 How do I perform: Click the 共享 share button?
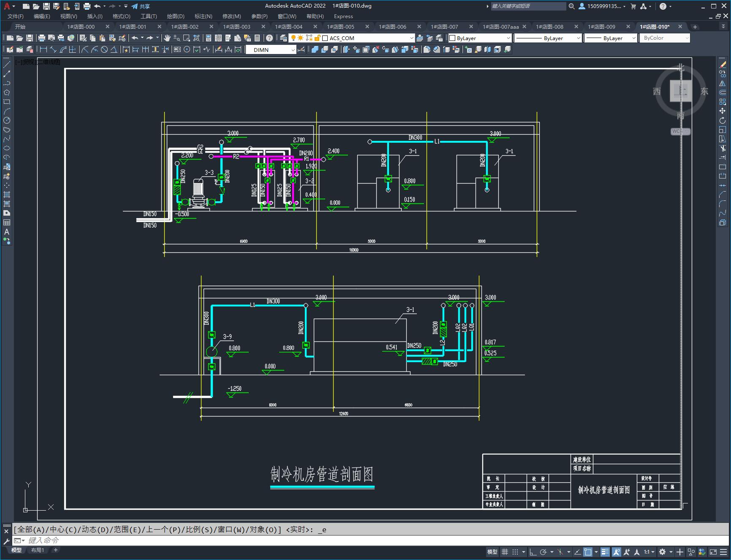pyautogui.click(x=141, y=6)
